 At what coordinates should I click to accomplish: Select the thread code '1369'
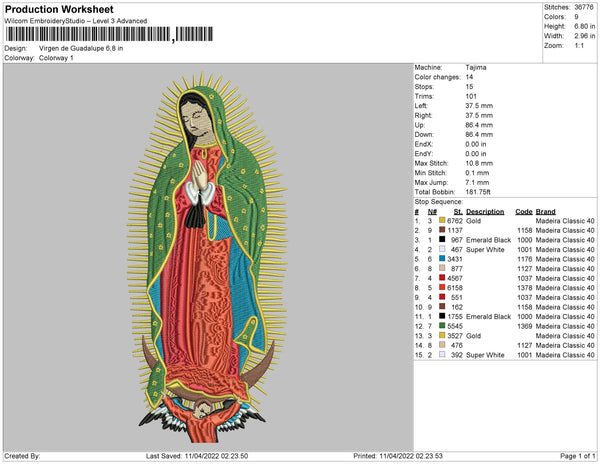click(x=524, y=326)
